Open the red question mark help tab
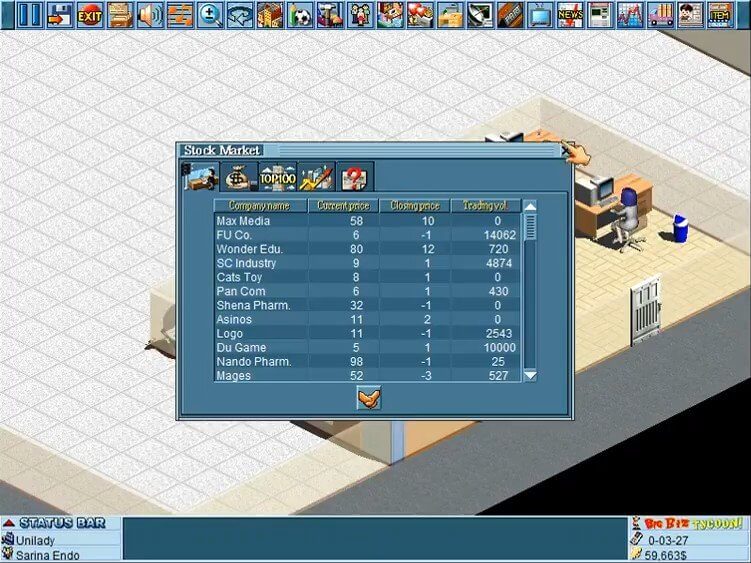751x563 pixels. point(355,177)
